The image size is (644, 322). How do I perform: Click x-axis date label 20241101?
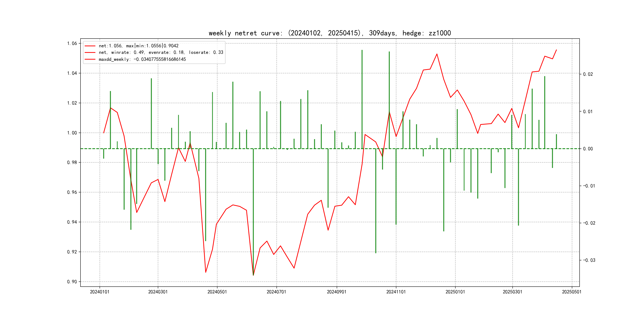click(396, 292)
